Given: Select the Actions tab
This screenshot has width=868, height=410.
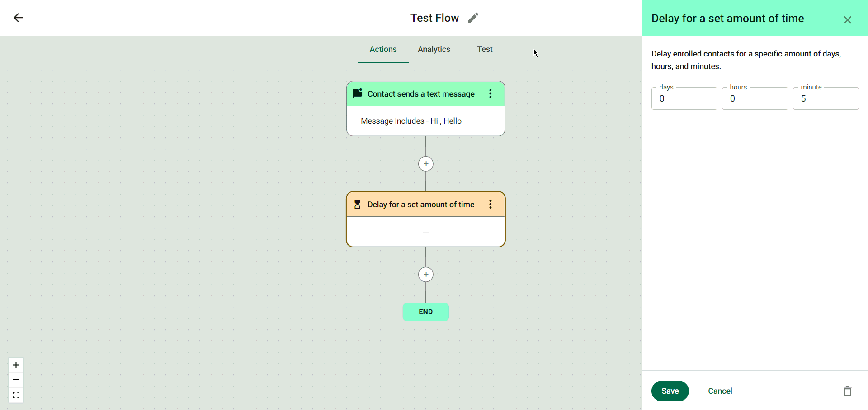Looking at the screenshot, I should click(x=383, y=49).
